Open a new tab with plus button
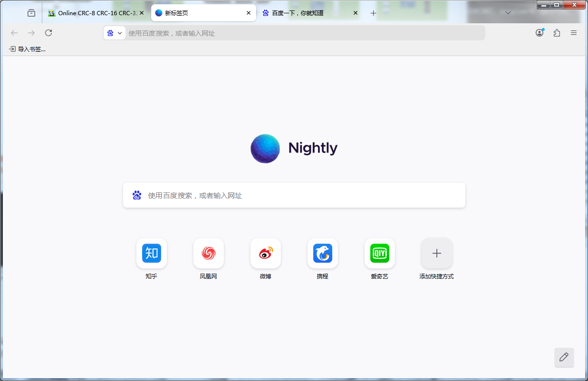The height and width of the screenshot is (381, 588). point(373,13)
